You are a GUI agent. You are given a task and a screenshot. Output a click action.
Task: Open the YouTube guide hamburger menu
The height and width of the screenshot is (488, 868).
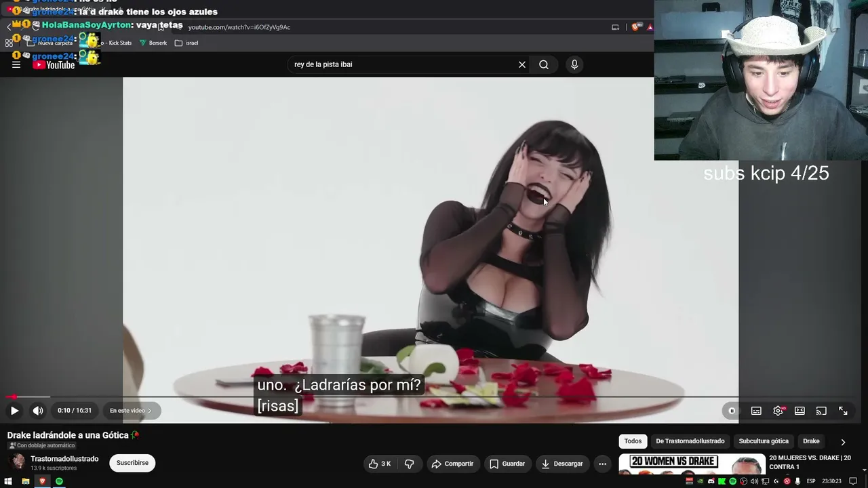coord(16,64)
